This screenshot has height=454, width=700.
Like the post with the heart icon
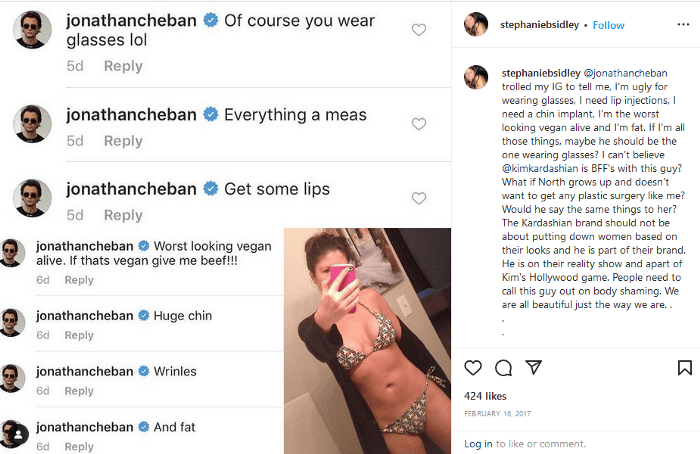click(474, 369)
